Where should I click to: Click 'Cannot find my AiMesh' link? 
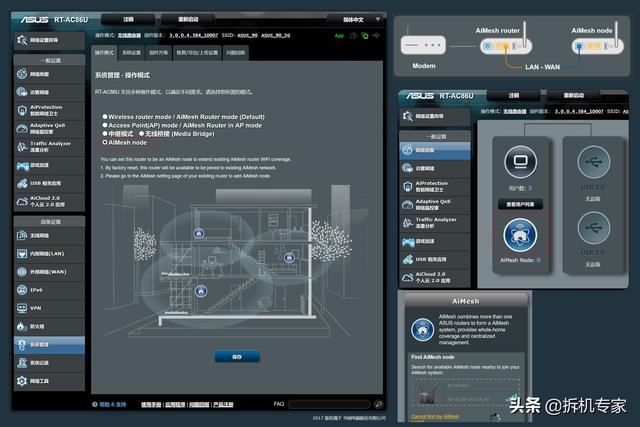435,417
